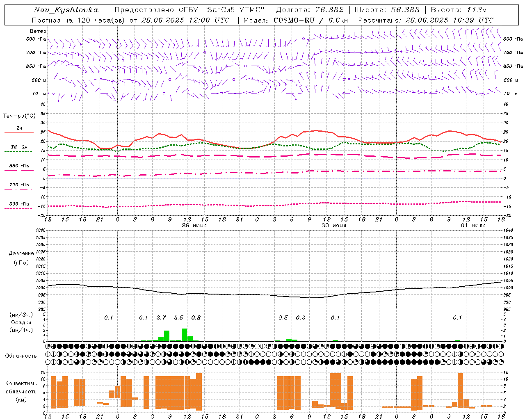Click the 0.8 precipitation amount
525x420 pixels.
(196, 318)
